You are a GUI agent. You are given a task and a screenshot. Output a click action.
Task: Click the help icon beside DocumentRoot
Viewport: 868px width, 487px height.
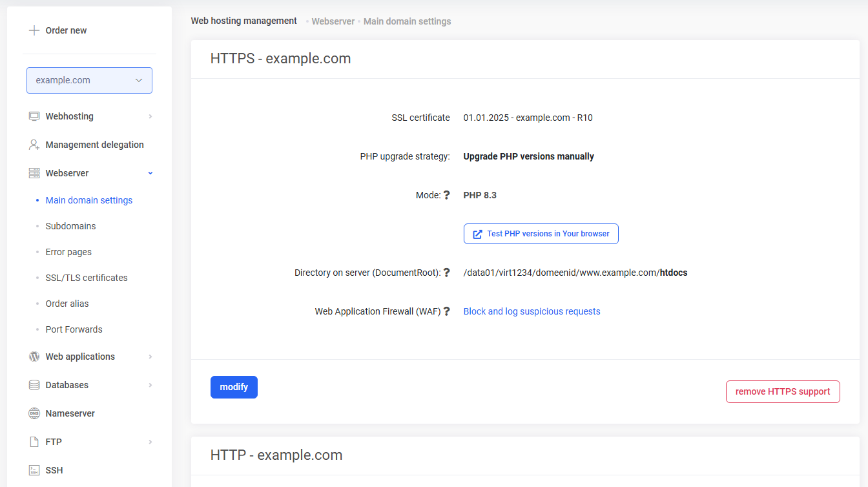click(446, 273)
